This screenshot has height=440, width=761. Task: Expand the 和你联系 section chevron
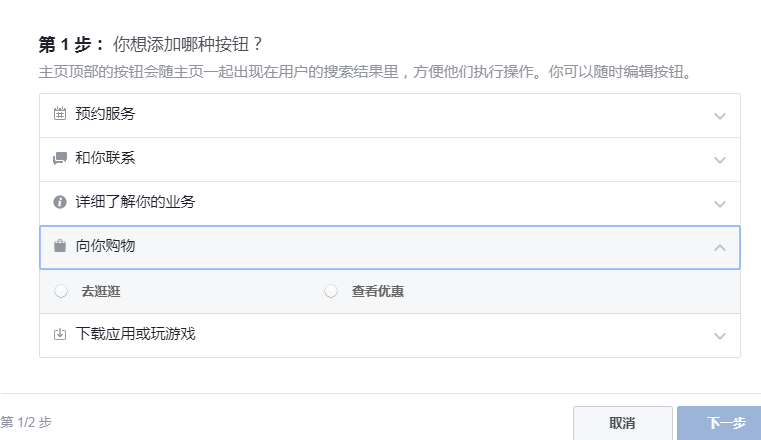720,160
